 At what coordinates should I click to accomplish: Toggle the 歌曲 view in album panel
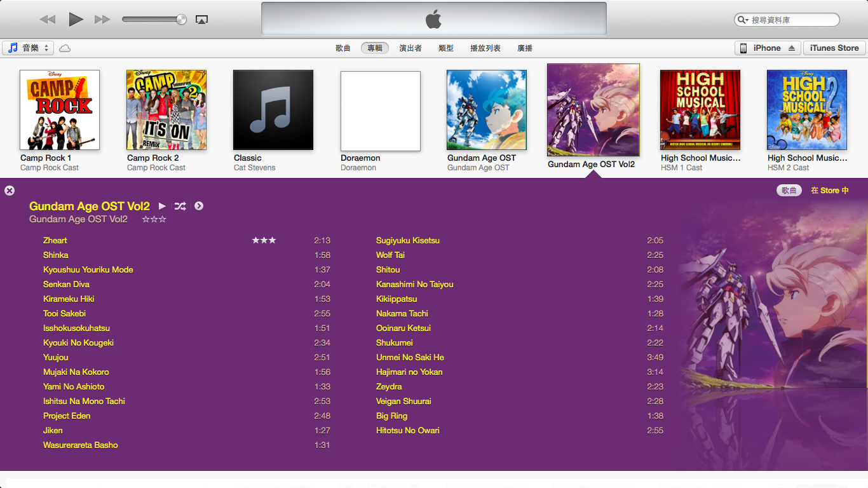[x=789, y=191]
